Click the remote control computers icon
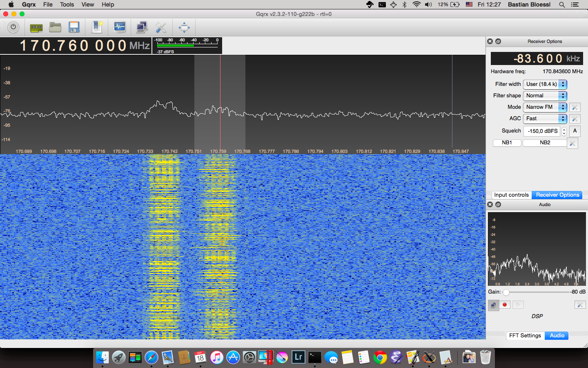Image resolution: width=588 pixels, height=368 pixels. coord(142,27)
